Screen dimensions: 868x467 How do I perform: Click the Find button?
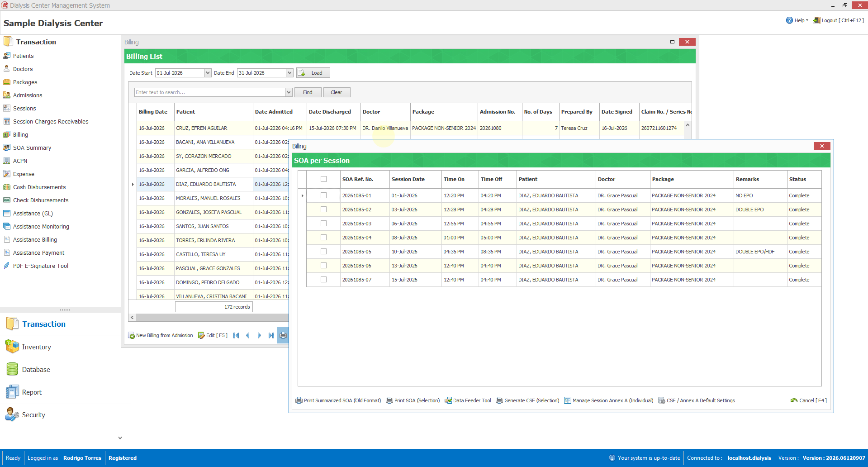308,92
